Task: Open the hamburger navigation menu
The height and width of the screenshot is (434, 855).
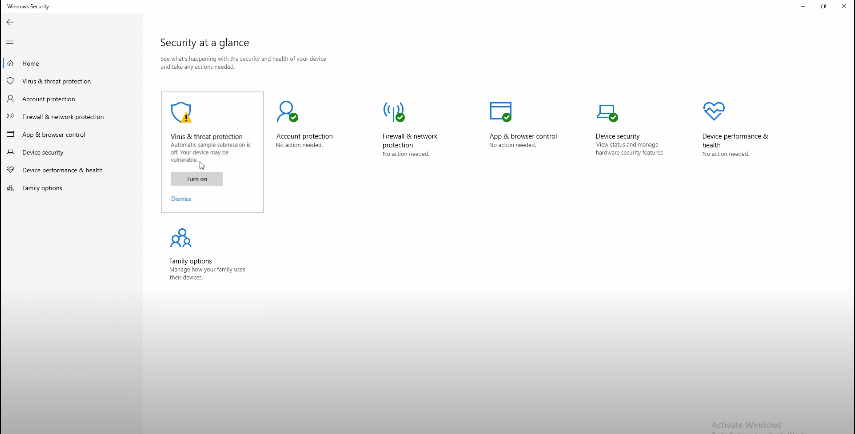Action: tap(10, 43)
